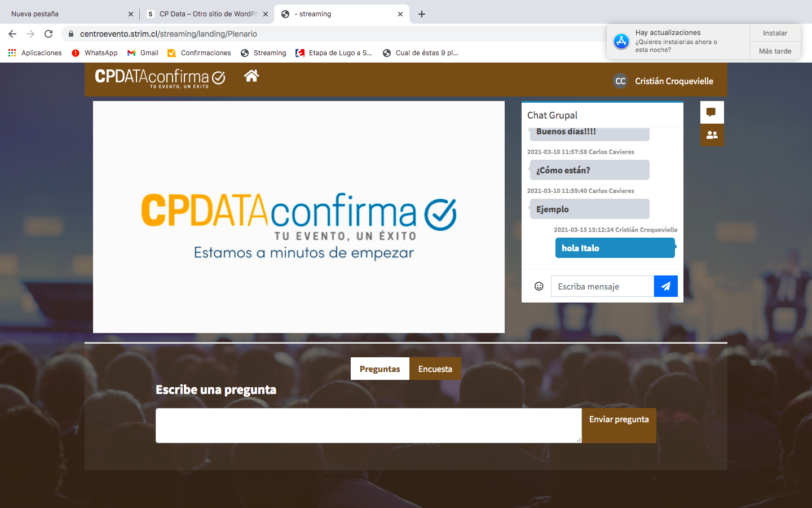Click Instalar in update notification
The image size is (812, 508).
(x=775, y=33)
